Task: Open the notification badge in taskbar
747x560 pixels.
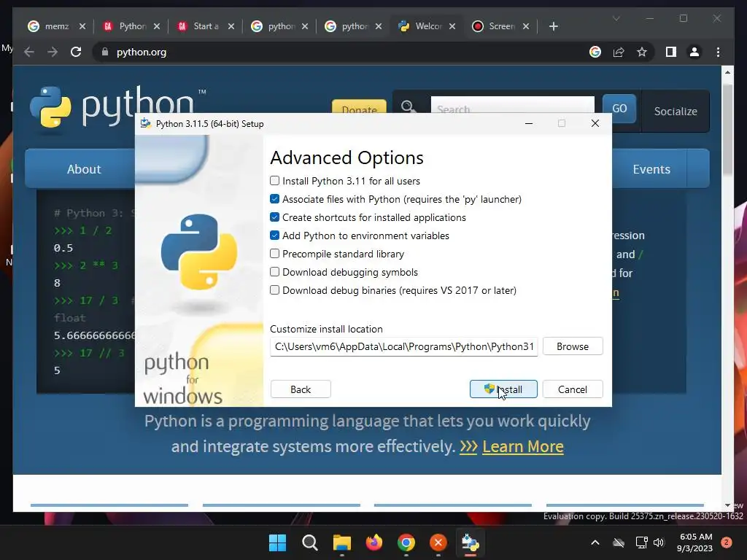Action: [727, 542]
